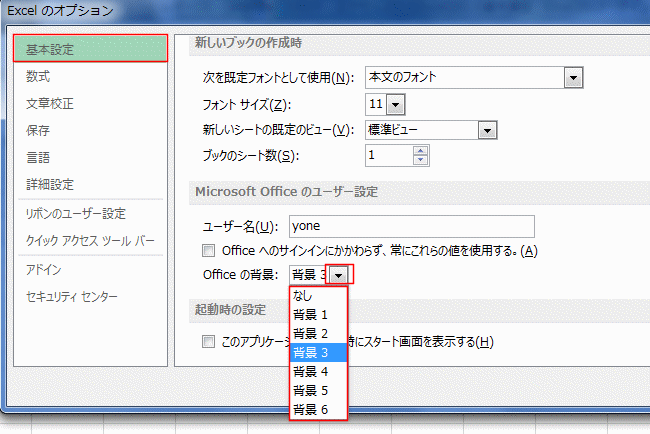Select highlighted 背景 3 option
The height and width of the screenshot is (434, 650).
[318, 353]
